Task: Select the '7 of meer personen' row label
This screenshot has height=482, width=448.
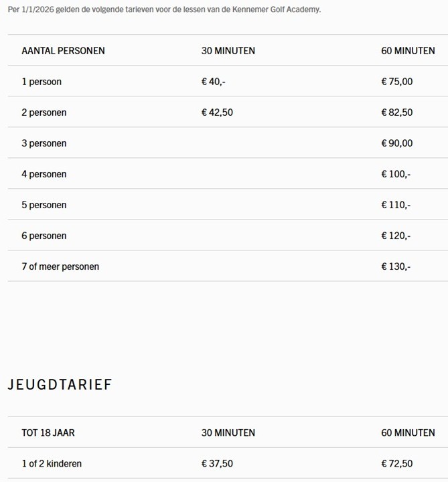Action: (60, 266)
